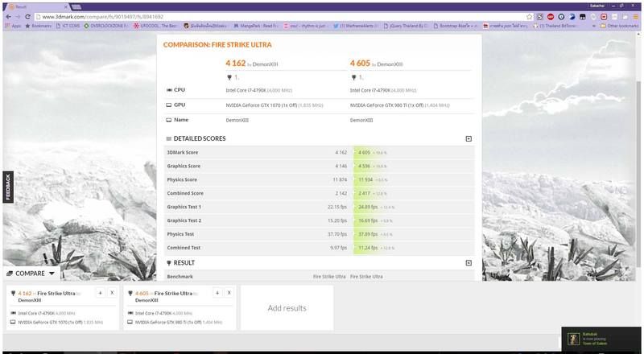Open the Bookmarks star folder in bar
The width and height of the screenshot is (644, 354).
(38, 26)
